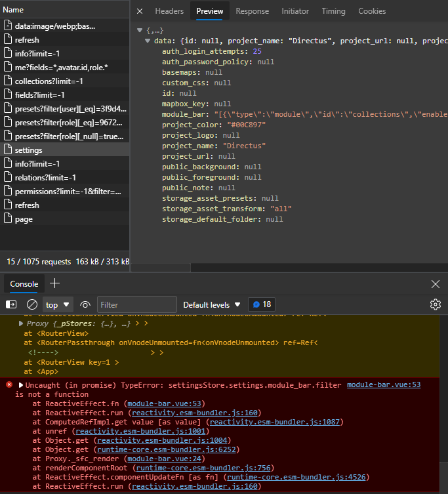Image resolution: width=448 pixels, height=494 pixels.
Task: Click the file icon beside relations?limit=-1
Action: coord(8,177)
